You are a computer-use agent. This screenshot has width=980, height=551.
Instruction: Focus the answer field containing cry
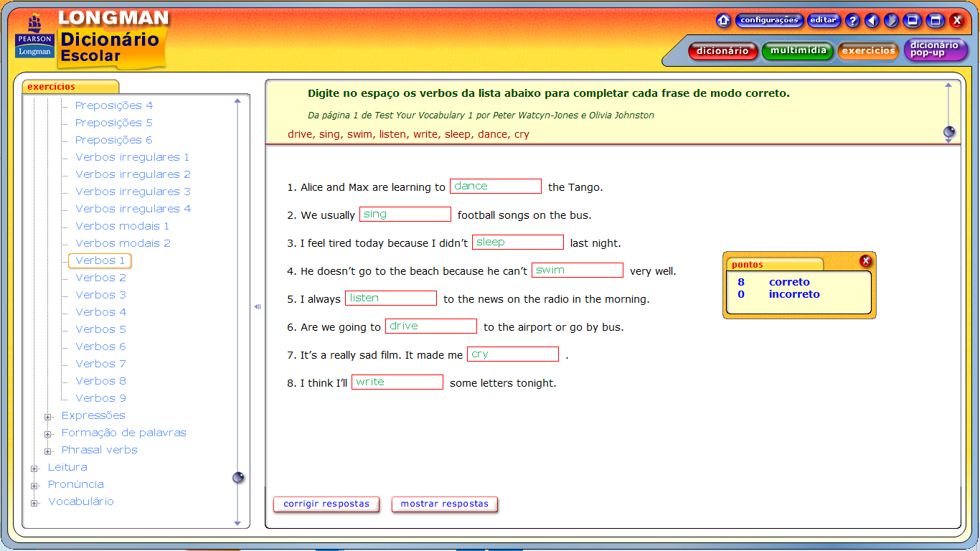tap(513, 354)
